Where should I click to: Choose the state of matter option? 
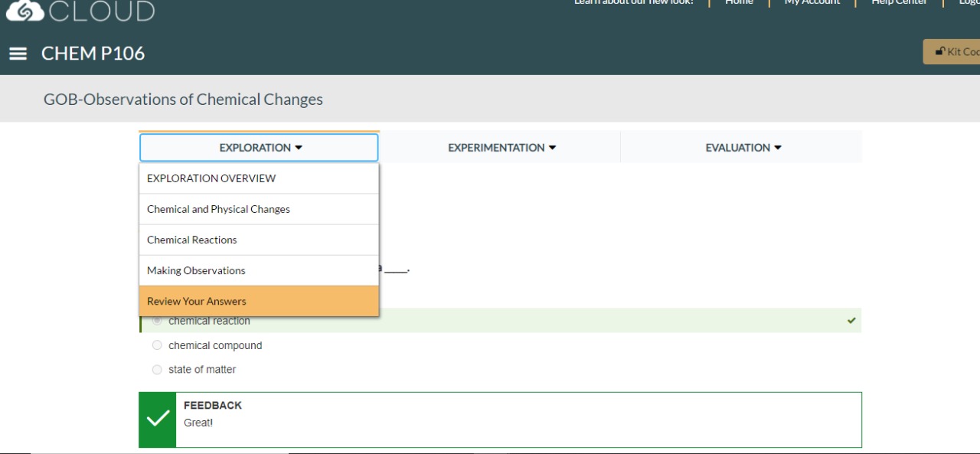tap(157, 370)
